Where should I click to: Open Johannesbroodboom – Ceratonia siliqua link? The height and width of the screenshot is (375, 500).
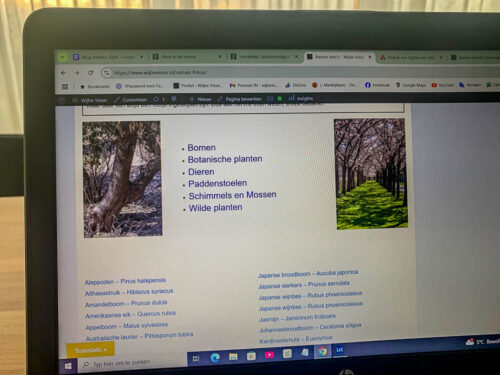310,327
